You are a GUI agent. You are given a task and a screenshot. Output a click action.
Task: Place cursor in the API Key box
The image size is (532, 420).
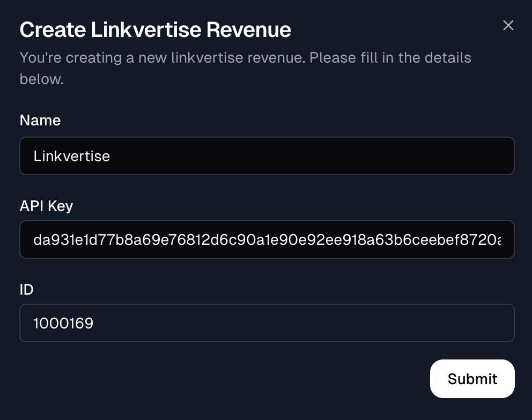click(267, 239)
